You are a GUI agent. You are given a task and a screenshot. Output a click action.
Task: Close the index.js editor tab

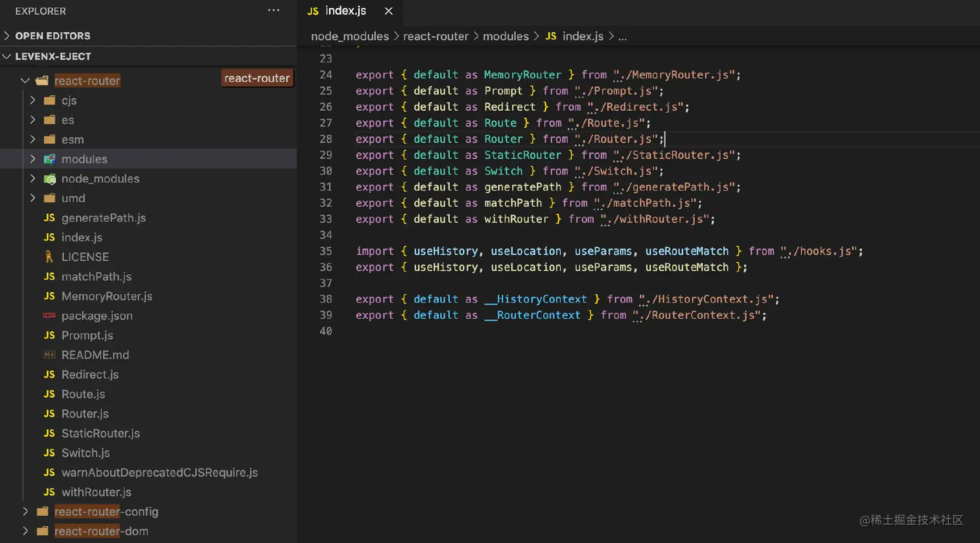click(x=388, y=11)
